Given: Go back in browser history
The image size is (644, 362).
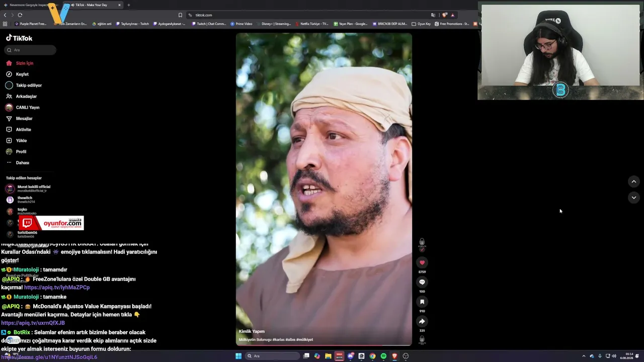Looking at the screenshot, I should (5, 15).
